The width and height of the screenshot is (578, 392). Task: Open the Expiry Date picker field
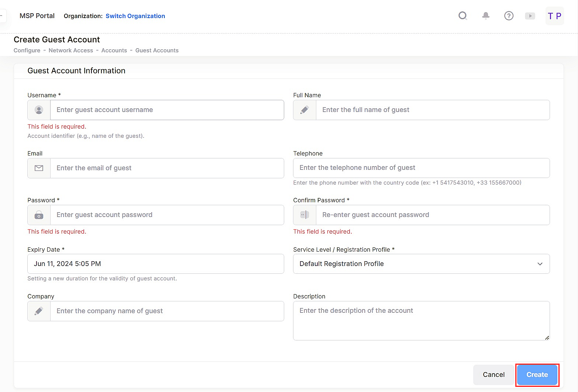156,264
